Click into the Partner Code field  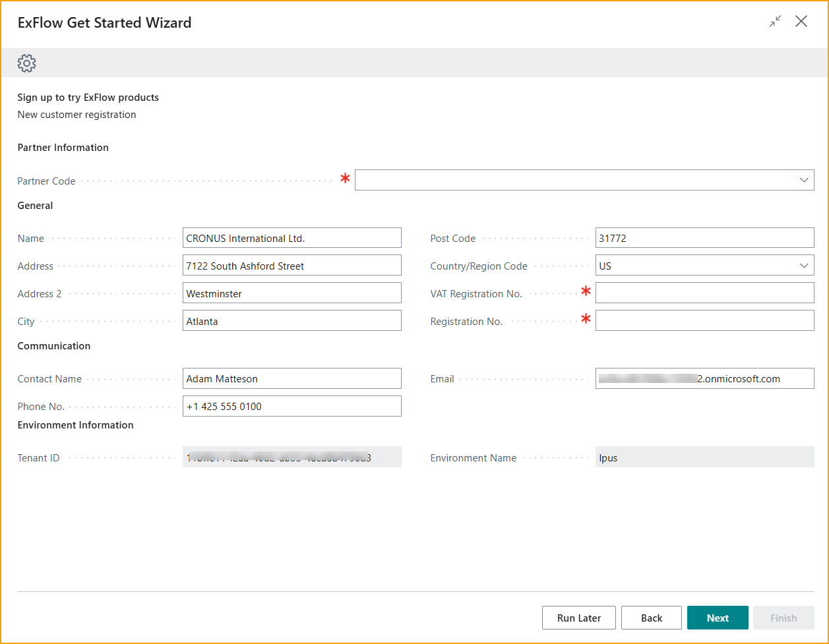point(584,180)
